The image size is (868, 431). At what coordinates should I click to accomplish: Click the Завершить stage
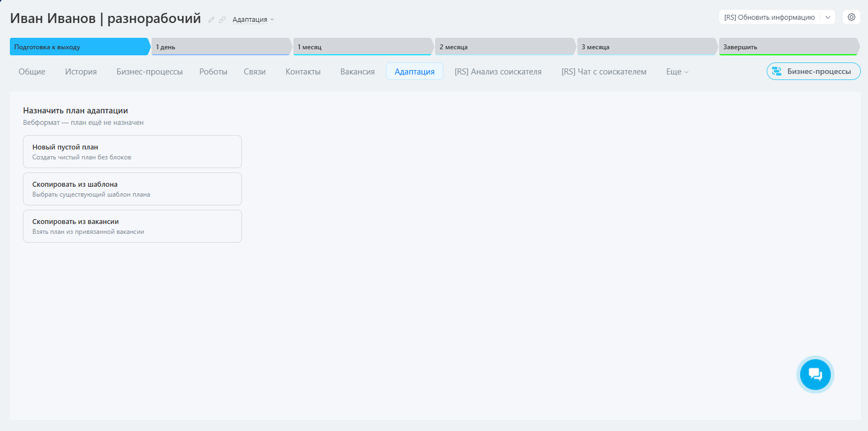(x=788, y=47)
